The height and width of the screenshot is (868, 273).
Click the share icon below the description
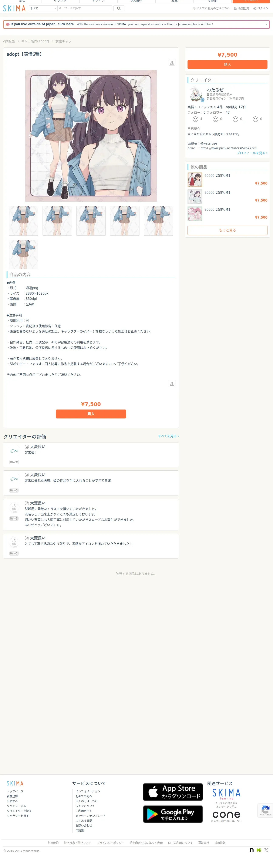coord(172,384)
